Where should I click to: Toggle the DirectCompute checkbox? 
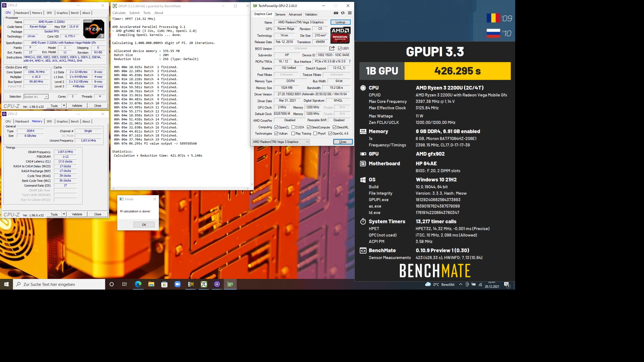point(309,127)
